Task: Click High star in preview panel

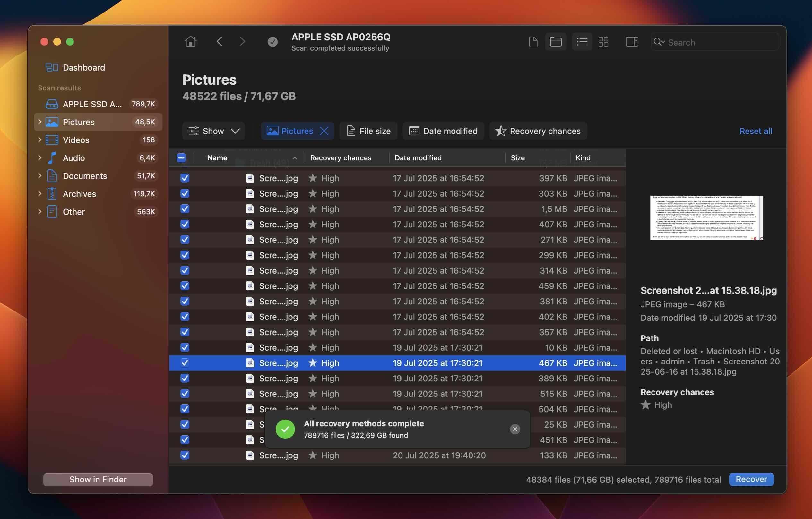Action: click(645, 405)
